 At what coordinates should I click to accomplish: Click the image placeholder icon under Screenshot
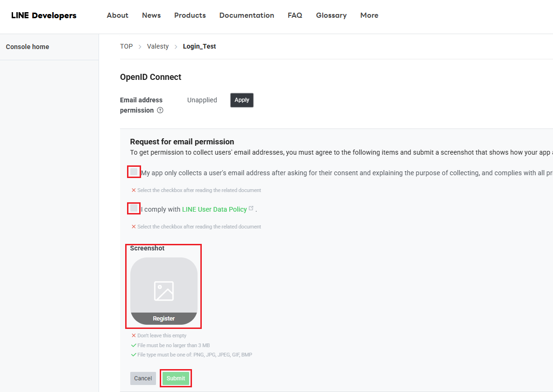point(164,291)
